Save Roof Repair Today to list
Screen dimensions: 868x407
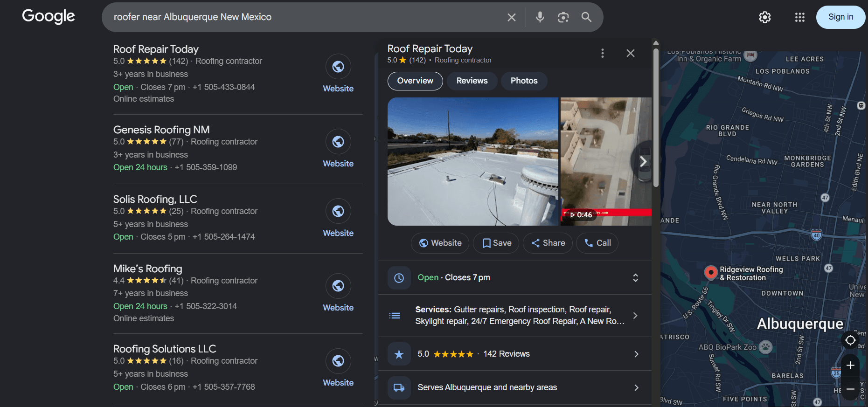pos(496,243)
